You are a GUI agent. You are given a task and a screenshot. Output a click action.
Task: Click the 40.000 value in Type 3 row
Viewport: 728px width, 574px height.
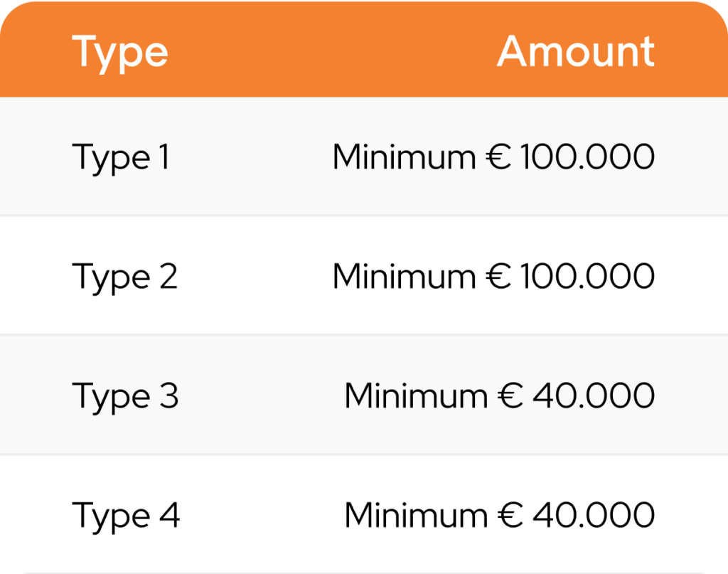[594, 396]
